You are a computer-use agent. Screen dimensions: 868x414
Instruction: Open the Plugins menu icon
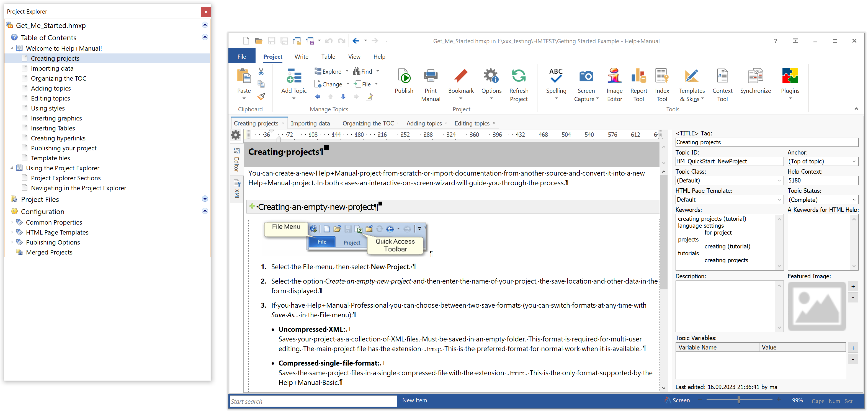[x=790, y=76]
